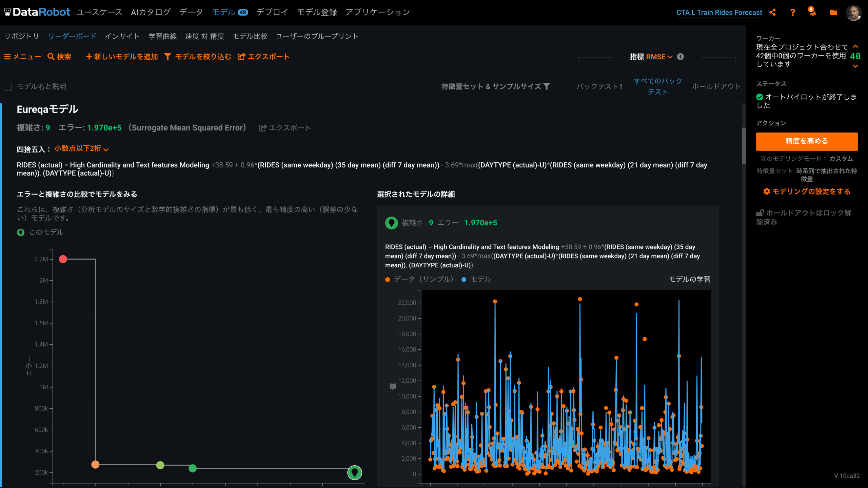Image resolution: width=868 pixels, height=488 pixels.
Task: Click ホールドアウト column header
Action: pyautogui.click(x=716, y=86)
